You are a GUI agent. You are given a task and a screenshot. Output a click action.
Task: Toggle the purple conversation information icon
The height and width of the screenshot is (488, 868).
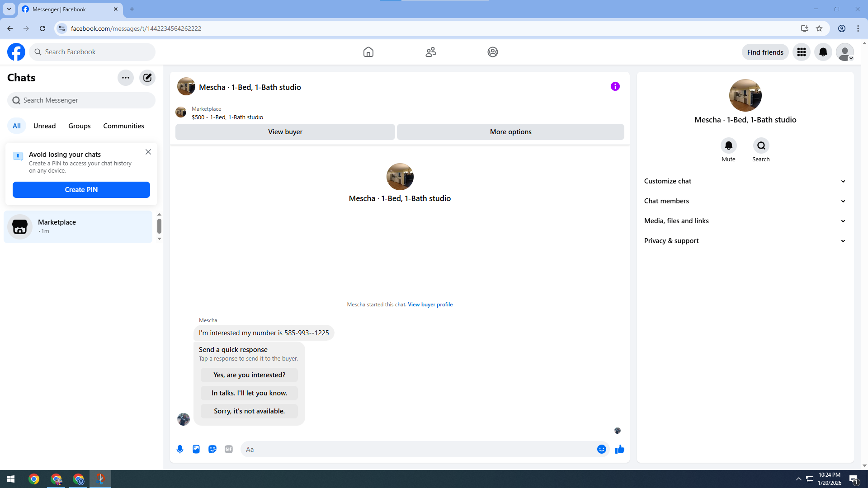click(x=615, y=86)
